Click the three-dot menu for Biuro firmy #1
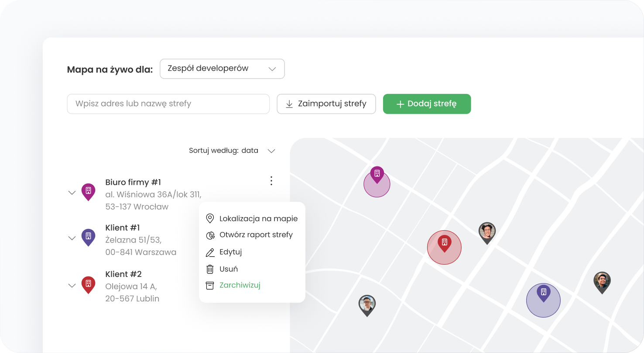 pyautogui.click(x=271, y=181)
